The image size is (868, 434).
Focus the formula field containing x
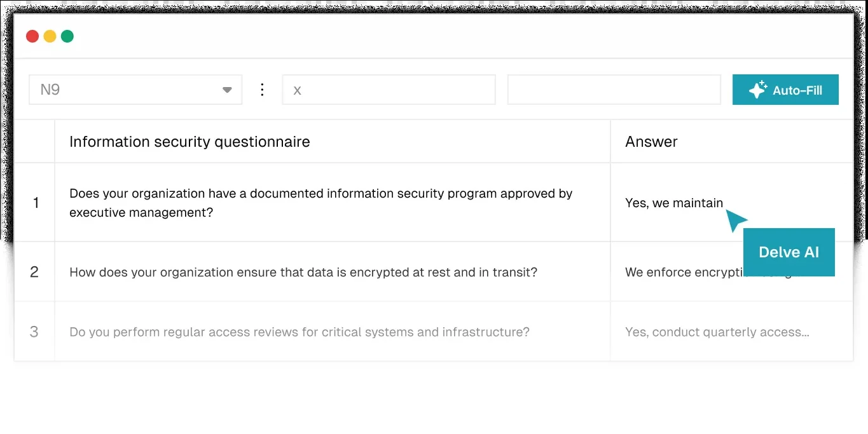[389, 90]
